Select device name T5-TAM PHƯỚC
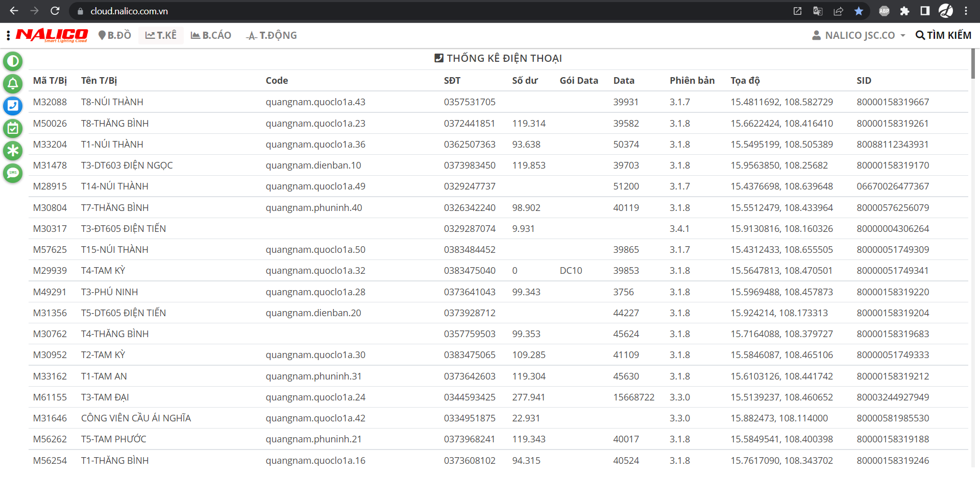This screenshot has height=497, width=980. 114,439
